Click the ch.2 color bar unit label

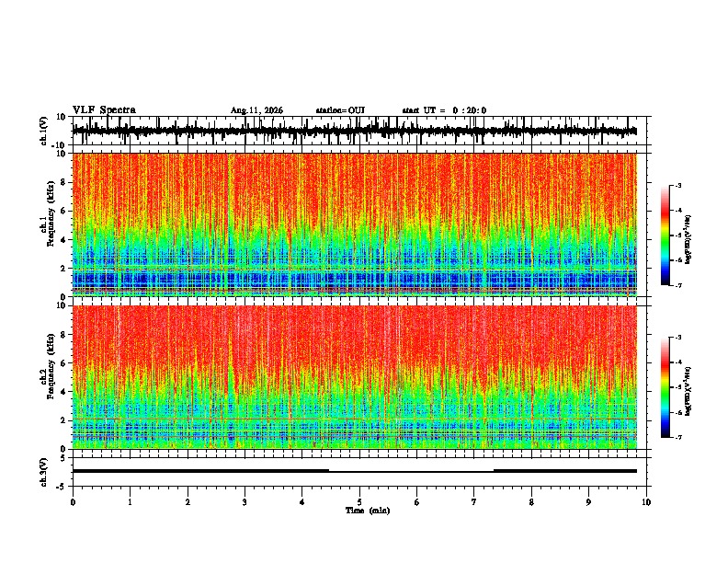[688, 392]
